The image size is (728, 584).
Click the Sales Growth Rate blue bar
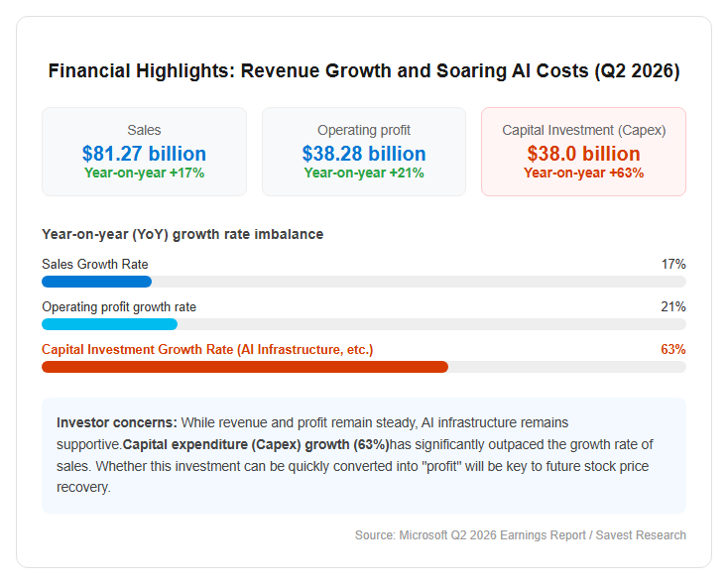pos(96,282)
